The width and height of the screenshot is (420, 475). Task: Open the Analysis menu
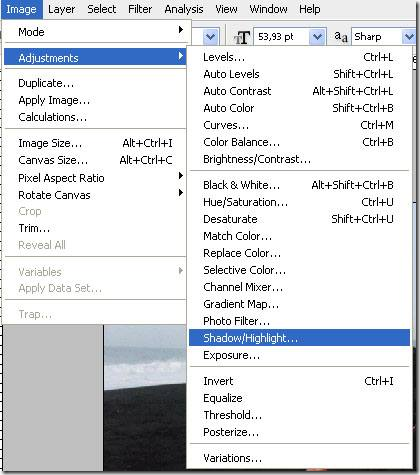pos(184,9)
